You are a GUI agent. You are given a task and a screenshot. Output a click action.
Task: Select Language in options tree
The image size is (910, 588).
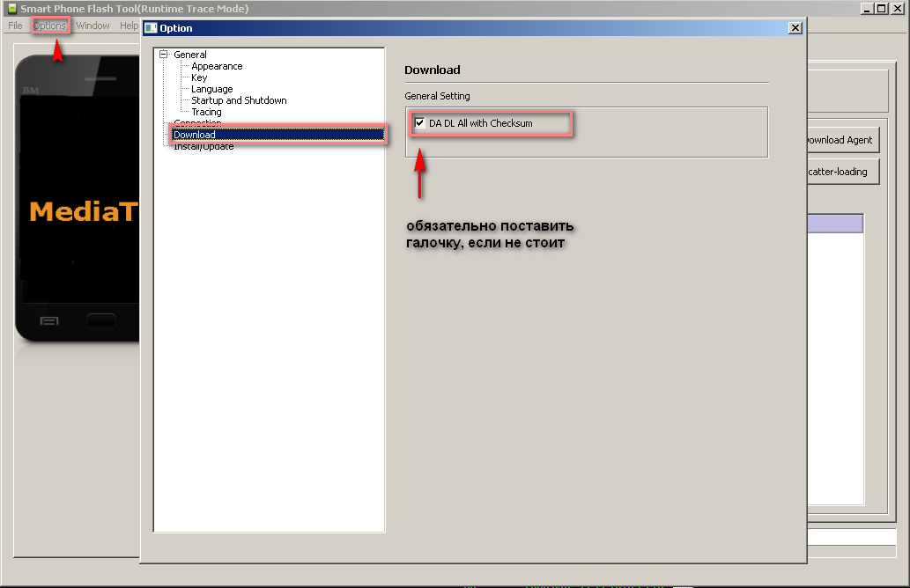[x=211, y=89]
